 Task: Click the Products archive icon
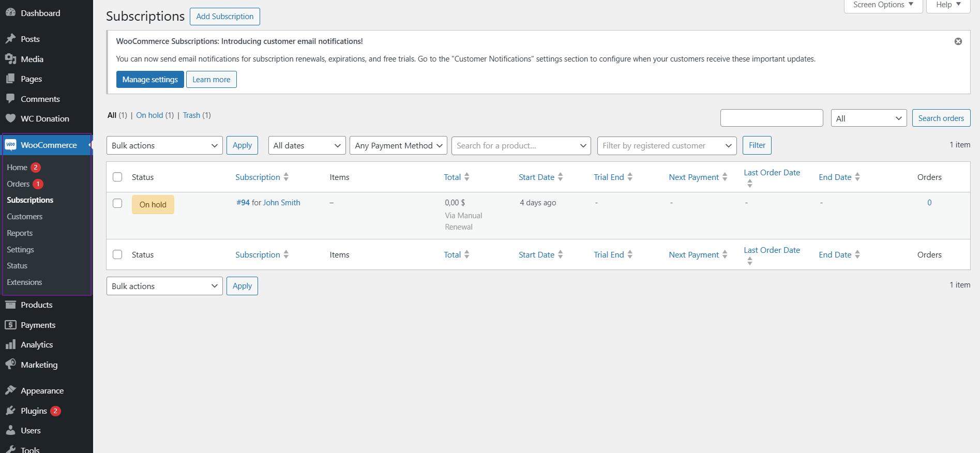(10, 305)
